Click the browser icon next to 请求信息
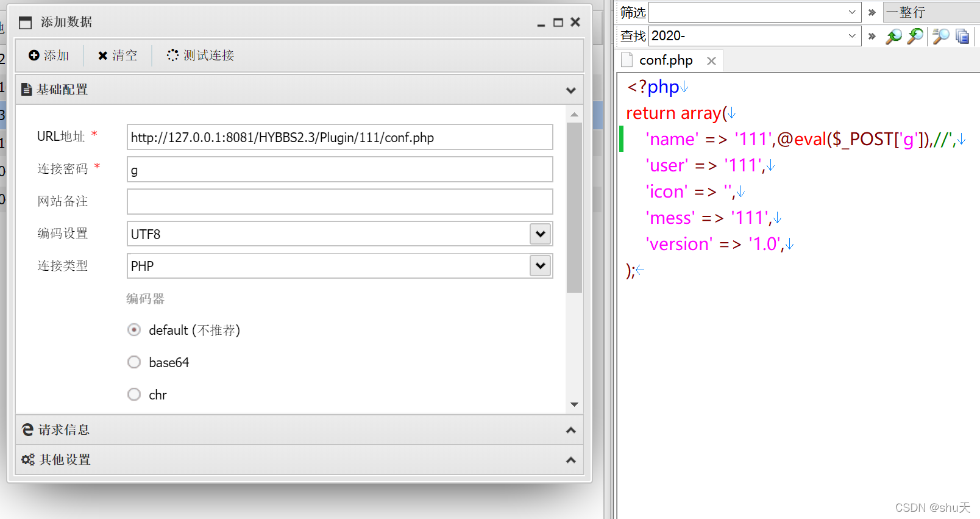The width and height of the screenshot is (980, 519). (x=27, y=430)
